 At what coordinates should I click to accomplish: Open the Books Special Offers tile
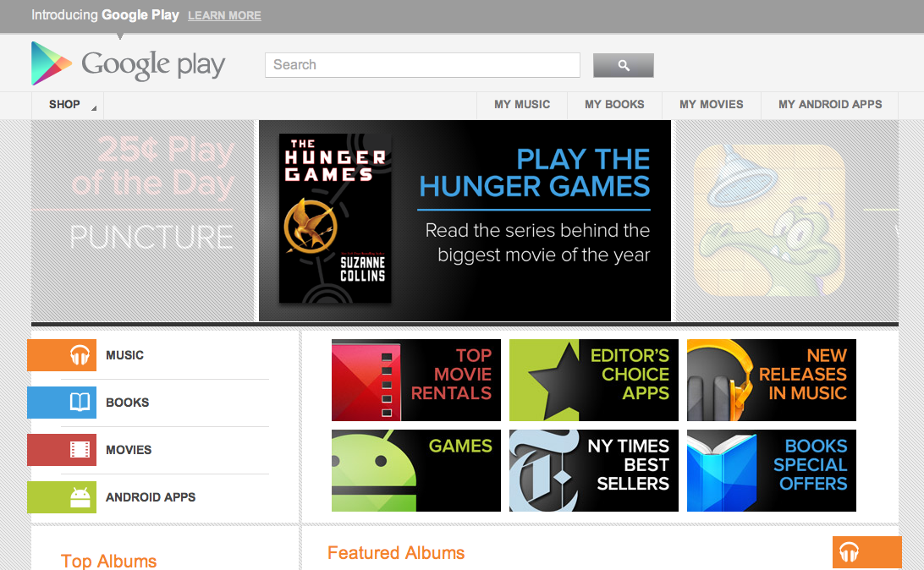coord(772,470)
